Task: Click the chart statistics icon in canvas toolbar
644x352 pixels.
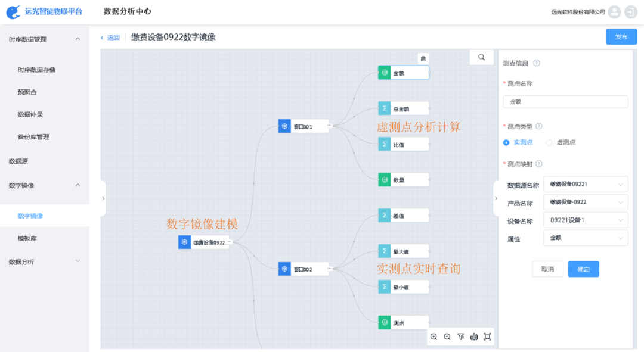Action: (473, 337)
